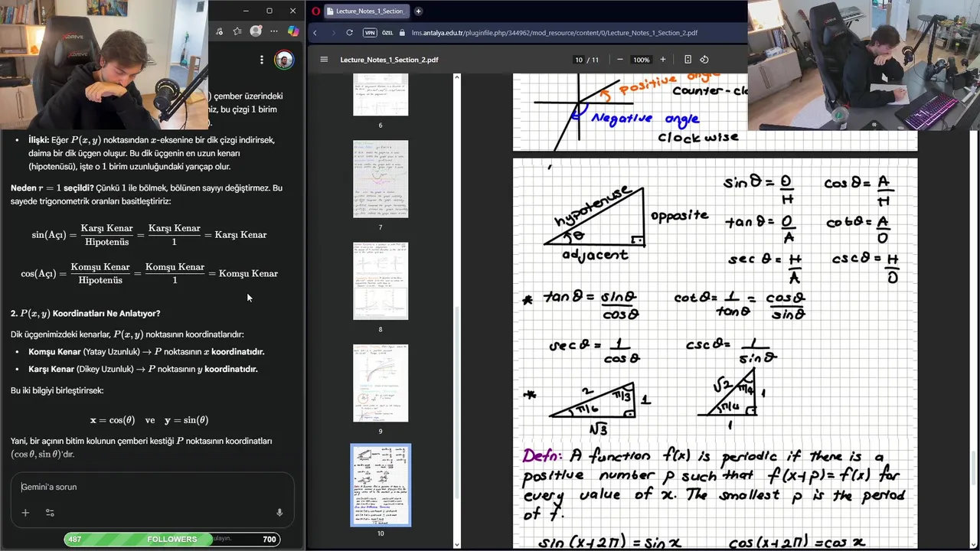Click the address bar with lms.antalya.edu.tr URL
Screen dimensions: 980x551
pos(554,33)
